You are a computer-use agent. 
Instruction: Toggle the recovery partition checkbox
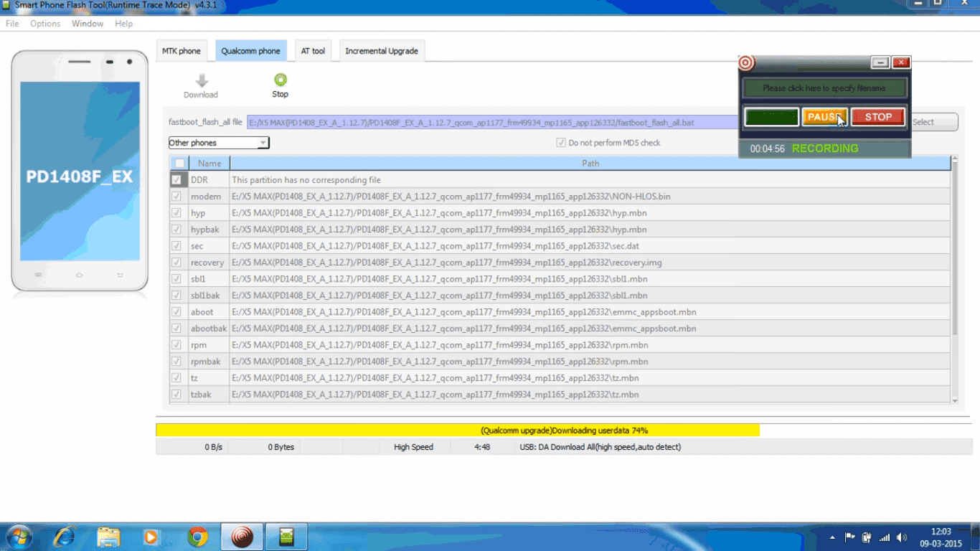(x=176, y=263)
